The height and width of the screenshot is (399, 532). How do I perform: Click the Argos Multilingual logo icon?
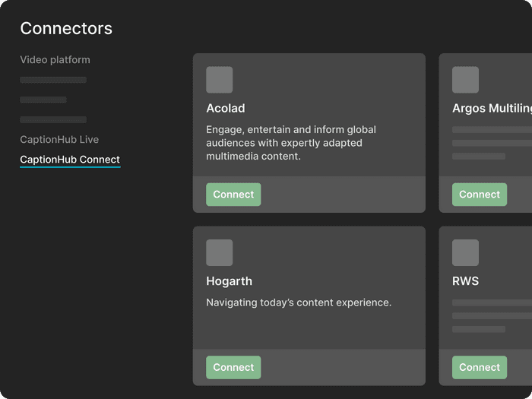tap(465, 80)
